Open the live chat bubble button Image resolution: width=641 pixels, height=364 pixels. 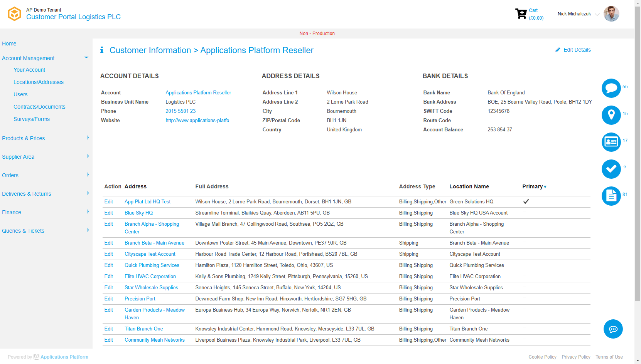tap(613, 329)
